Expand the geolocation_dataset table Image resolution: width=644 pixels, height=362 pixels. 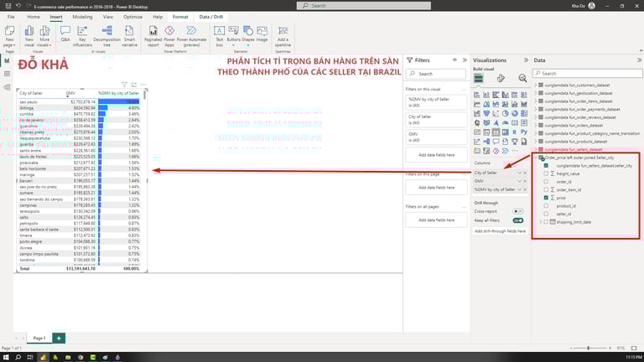pyautogui.click(x=536, y=93)
